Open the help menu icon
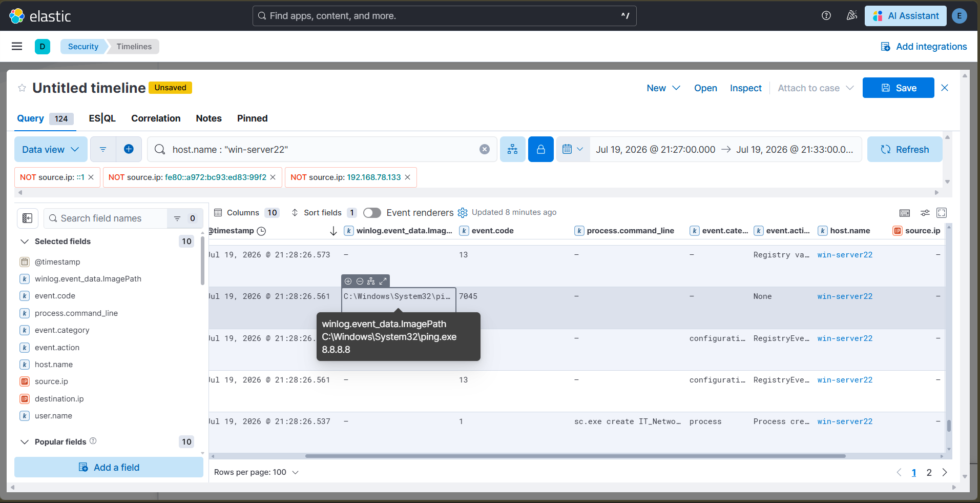This screenshot has height=503, width=980. 826,15
